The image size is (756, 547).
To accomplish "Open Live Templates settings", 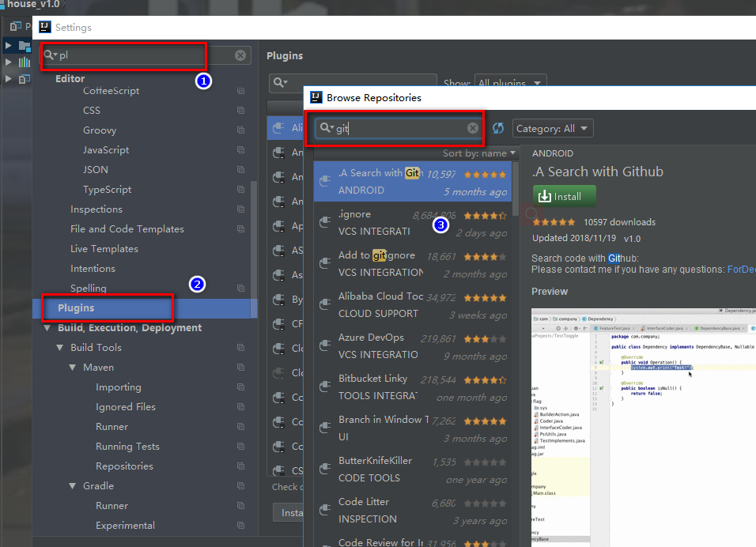I will (104, 249).
